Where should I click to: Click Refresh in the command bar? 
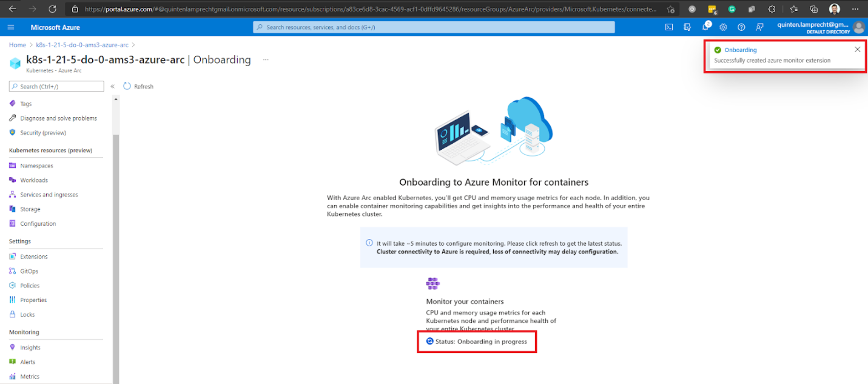tap(138, 87)
